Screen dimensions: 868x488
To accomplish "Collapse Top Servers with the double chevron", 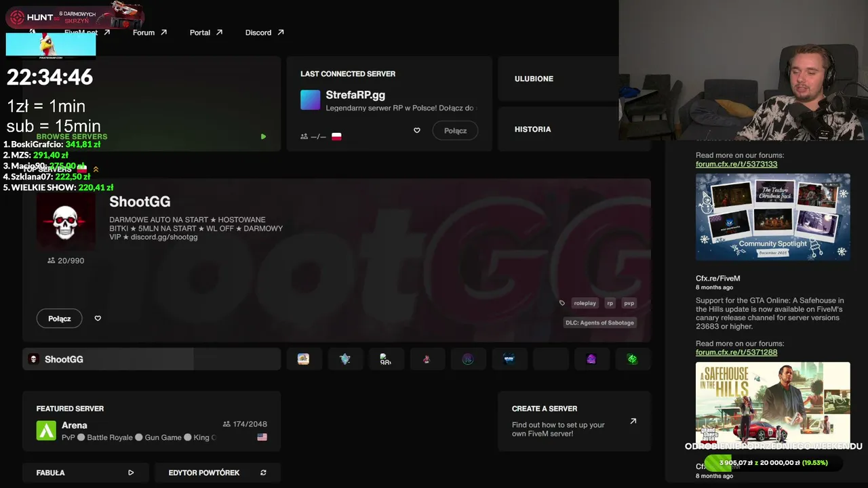I will click(96, 169).
